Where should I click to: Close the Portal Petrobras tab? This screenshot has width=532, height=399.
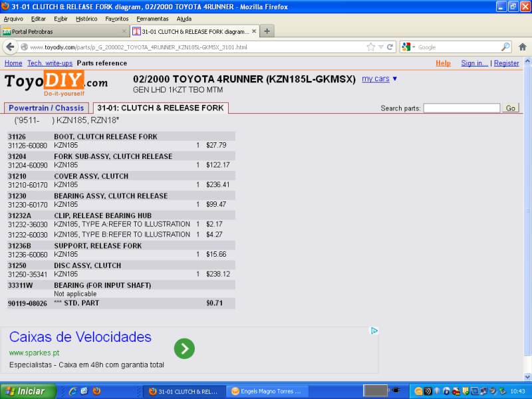click(124, 31)
